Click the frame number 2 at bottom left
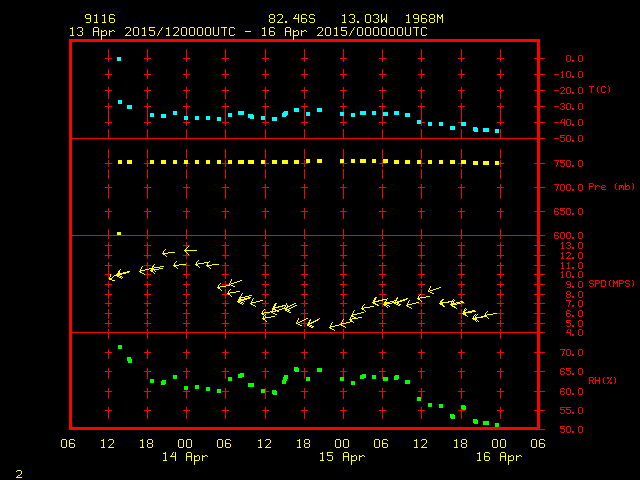The image size is (640, 480). (19, 471)
